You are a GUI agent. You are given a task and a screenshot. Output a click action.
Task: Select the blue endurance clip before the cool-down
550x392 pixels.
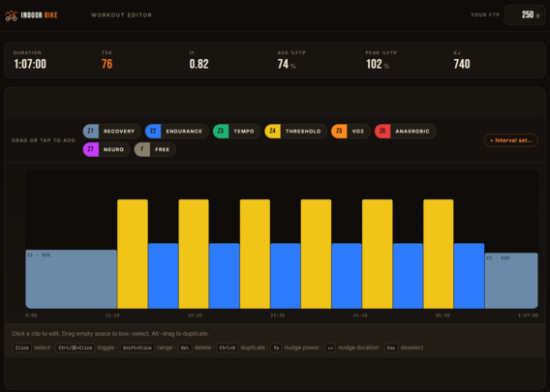(469, 276)
